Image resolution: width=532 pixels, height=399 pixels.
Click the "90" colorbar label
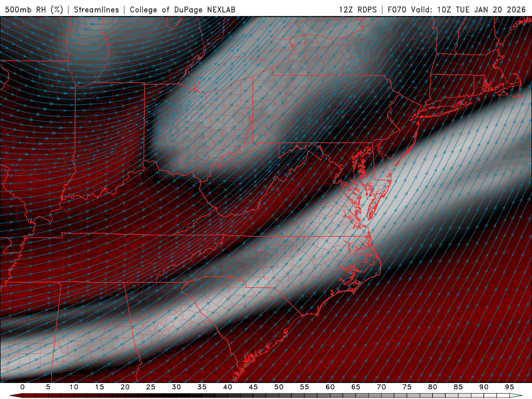click(484, 387)
